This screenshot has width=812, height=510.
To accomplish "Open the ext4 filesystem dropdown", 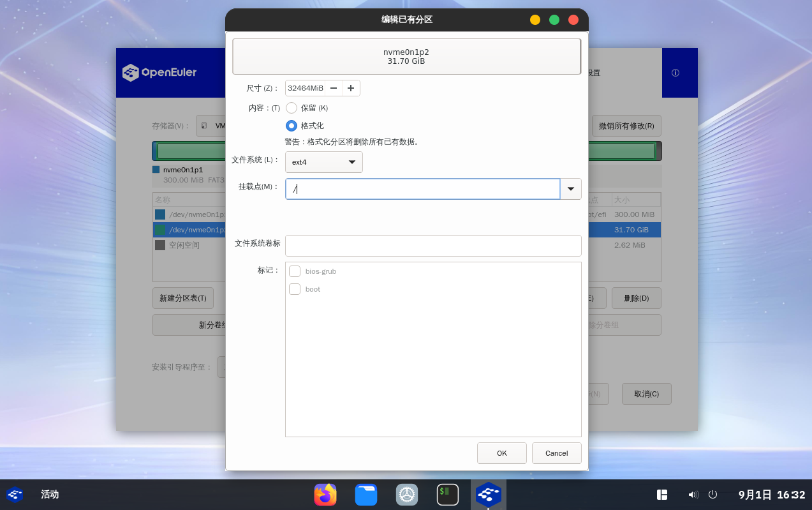I will 324,162.
